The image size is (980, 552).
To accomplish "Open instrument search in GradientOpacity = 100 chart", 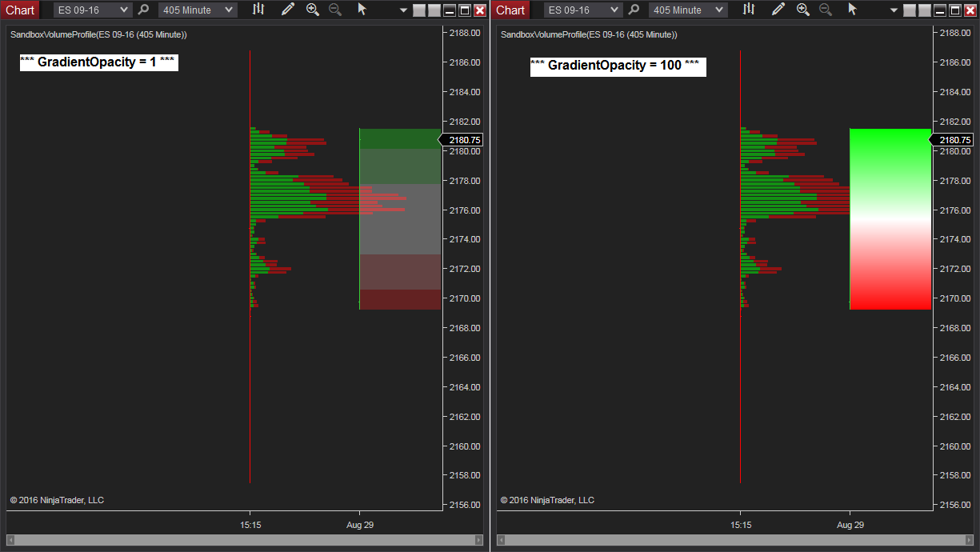I will [634, 10].
